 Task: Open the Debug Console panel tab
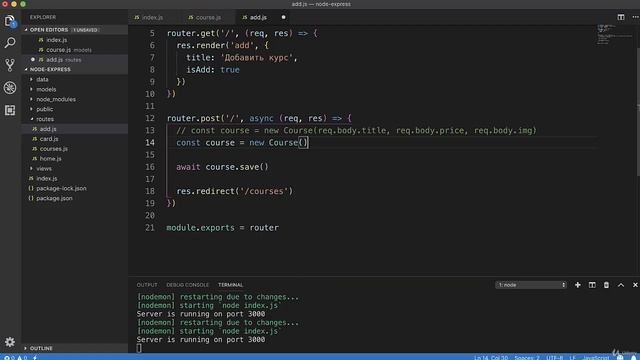(x=187, y=285)
